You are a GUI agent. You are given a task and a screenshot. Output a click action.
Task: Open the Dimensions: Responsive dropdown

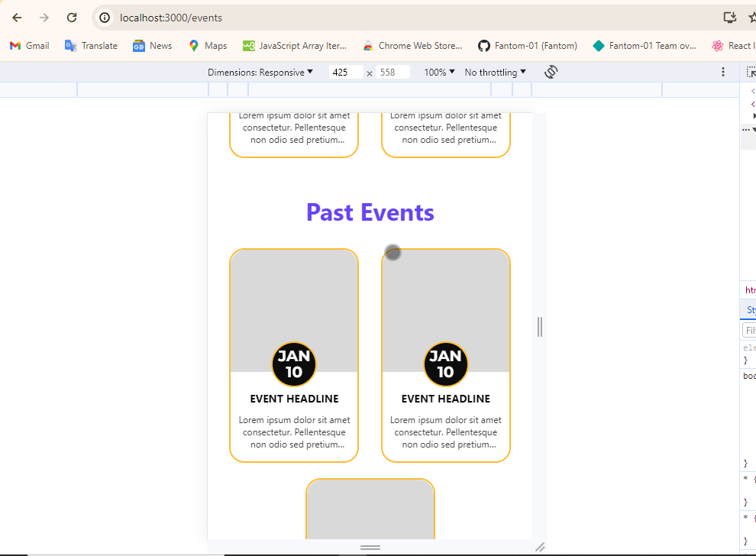click(x=260, y=73)
